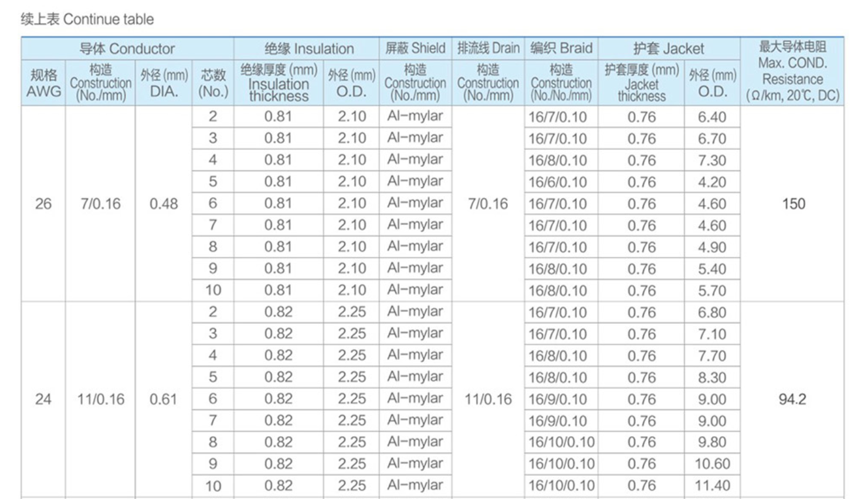Click the "续上表 Continue table" title text
The image size is (868, 499).
pos(87,19)
